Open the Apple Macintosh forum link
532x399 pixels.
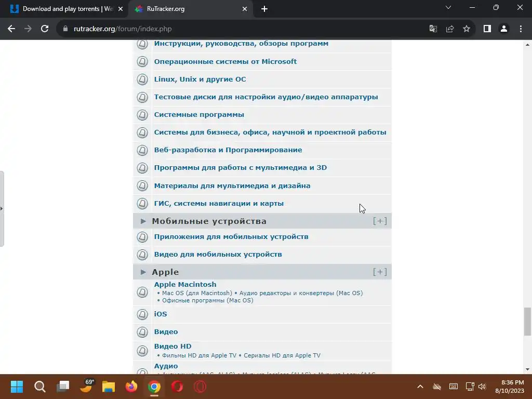pos(185,284)
